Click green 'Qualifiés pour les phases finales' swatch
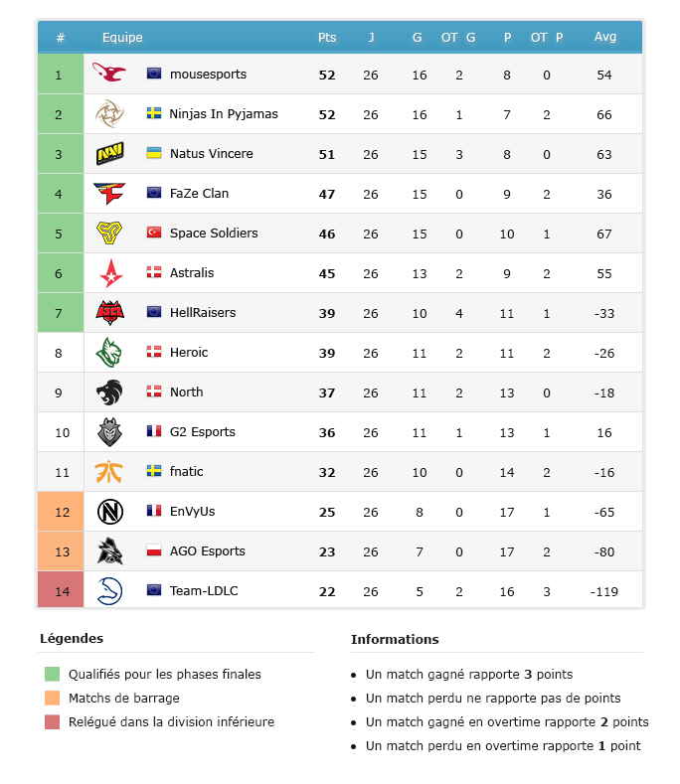Screen dimensions: 680x784 (x=52, y=675)
